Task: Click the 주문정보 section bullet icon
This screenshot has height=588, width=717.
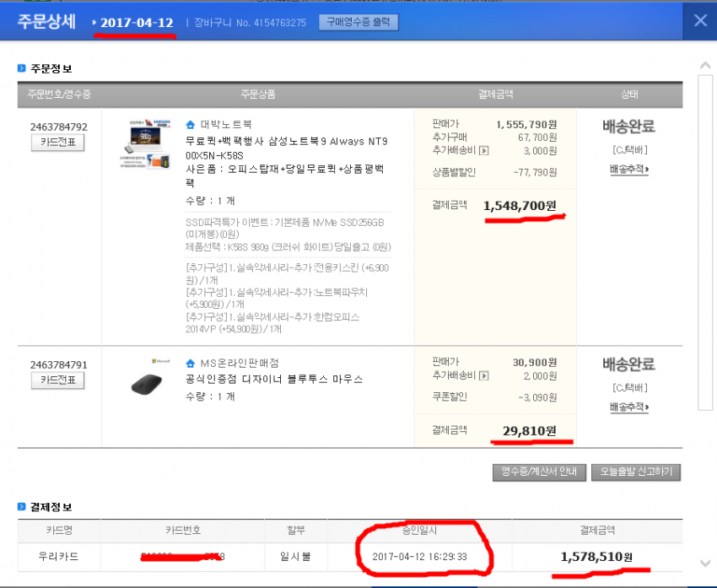Action: [x=21, y=68]
